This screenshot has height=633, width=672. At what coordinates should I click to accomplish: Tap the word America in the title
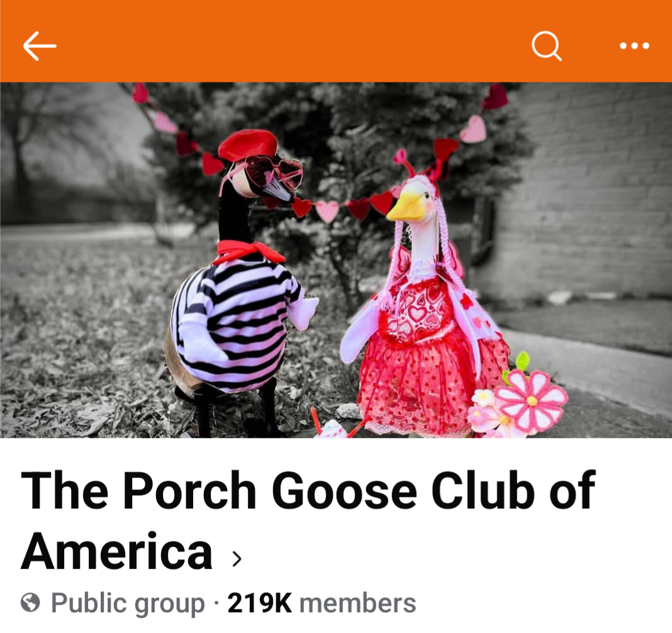116,551
